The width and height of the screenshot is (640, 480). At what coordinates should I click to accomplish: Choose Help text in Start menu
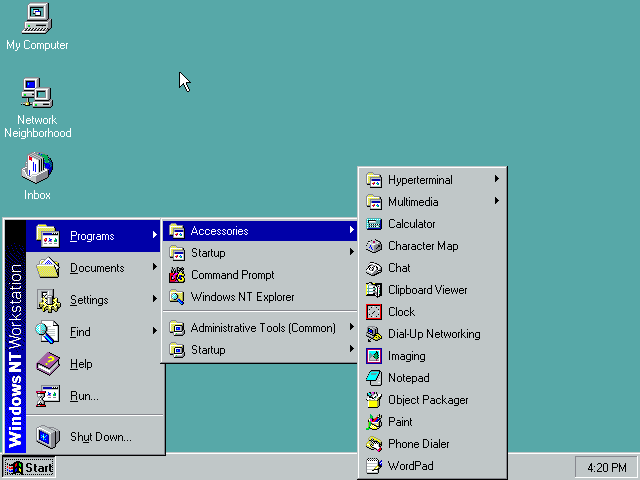pyautogui.click(x=81, y=364)
